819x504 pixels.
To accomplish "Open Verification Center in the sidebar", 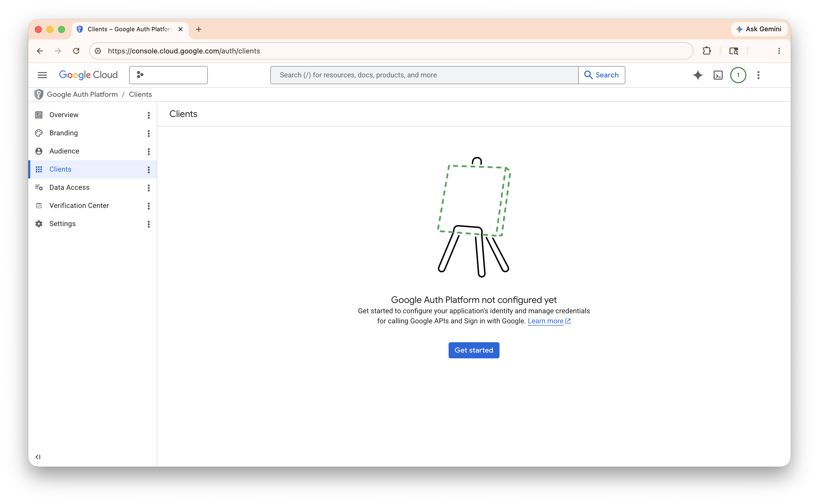I will pyautogui.click(x=92, y=206).
